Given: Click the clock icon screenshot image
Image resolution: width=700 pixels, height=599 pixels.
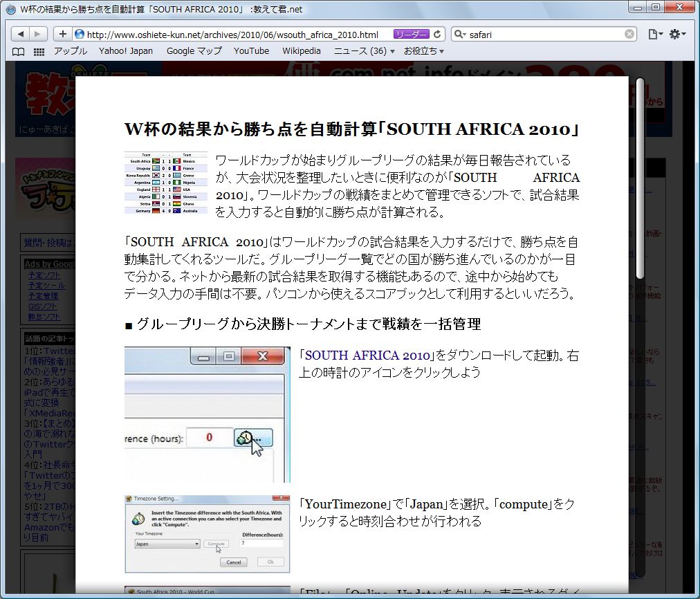Looking at the screenshot, I should [x=207, y=414].
